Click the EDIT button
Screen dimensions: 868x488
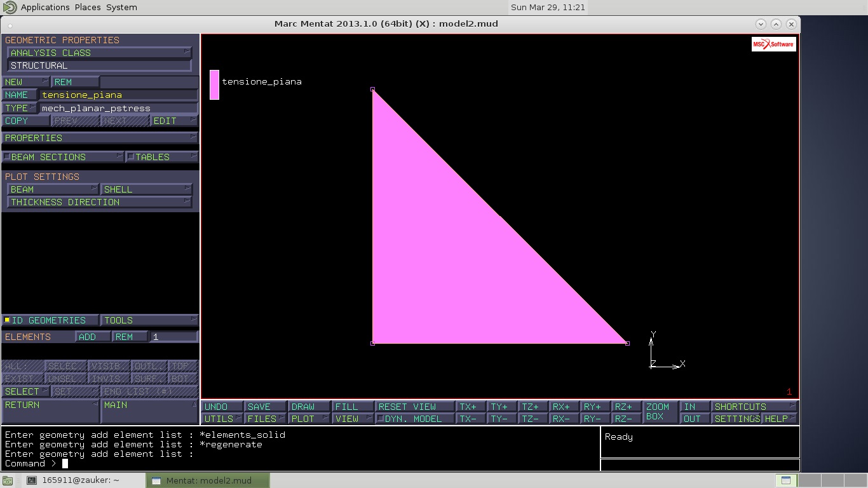coord(174,121)
